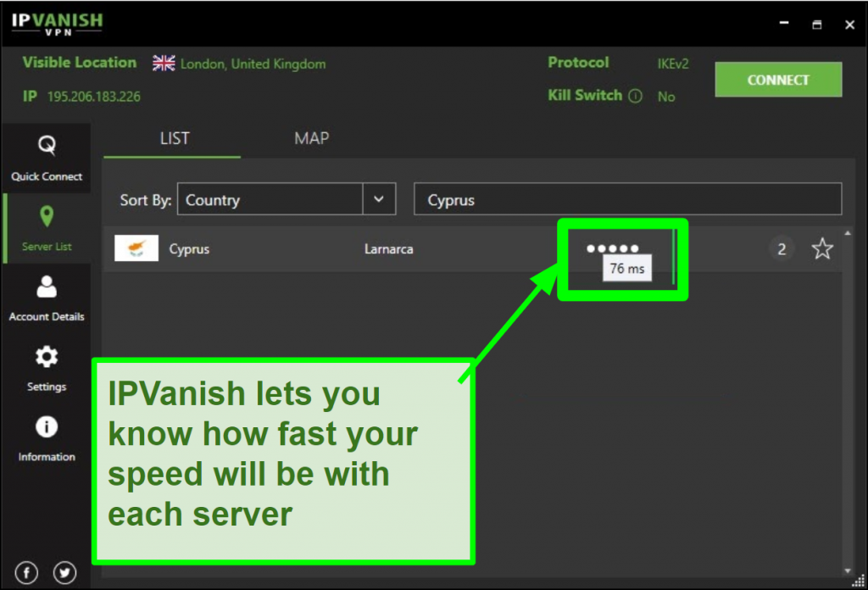Screen dimensions: 868x590
Task: Click the IP address 195.206.183.226
Action: [x=93, y=97]
